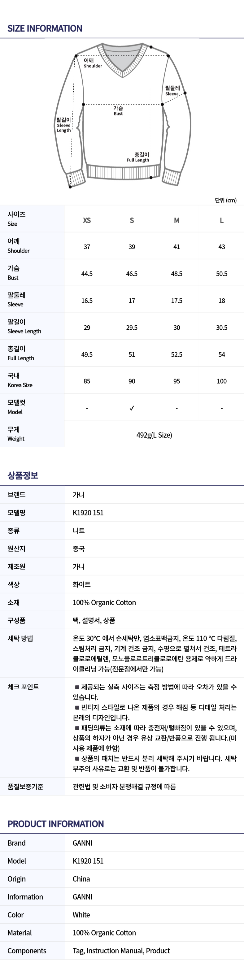Click the SIZE INFORMATION heading
The image size is (244, 980).
point(45,28)
